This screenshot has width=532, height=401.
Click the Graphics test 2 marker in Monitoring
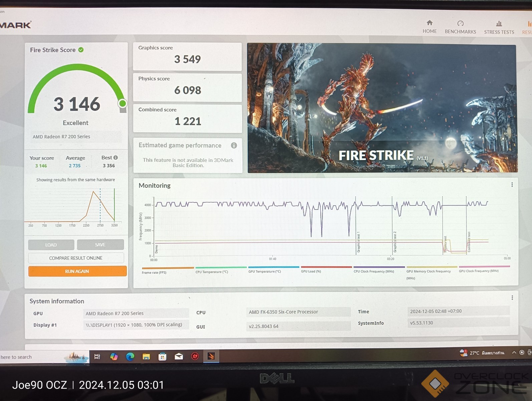[394, 242]
